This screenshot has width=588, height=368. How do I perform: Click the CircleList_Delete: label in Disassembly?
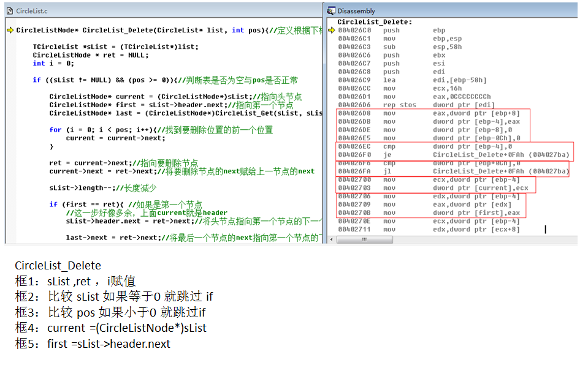click(375, 21)
